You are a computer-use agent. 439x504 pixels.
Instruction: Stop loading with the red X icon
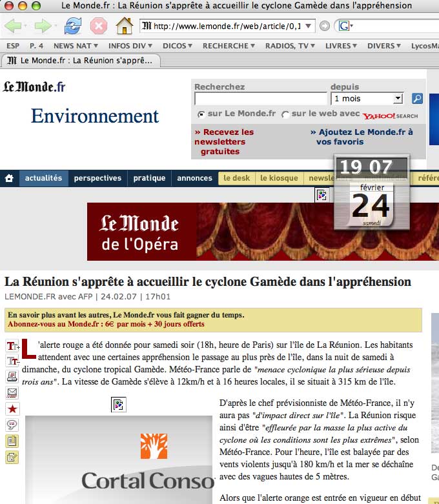(99, 26)
